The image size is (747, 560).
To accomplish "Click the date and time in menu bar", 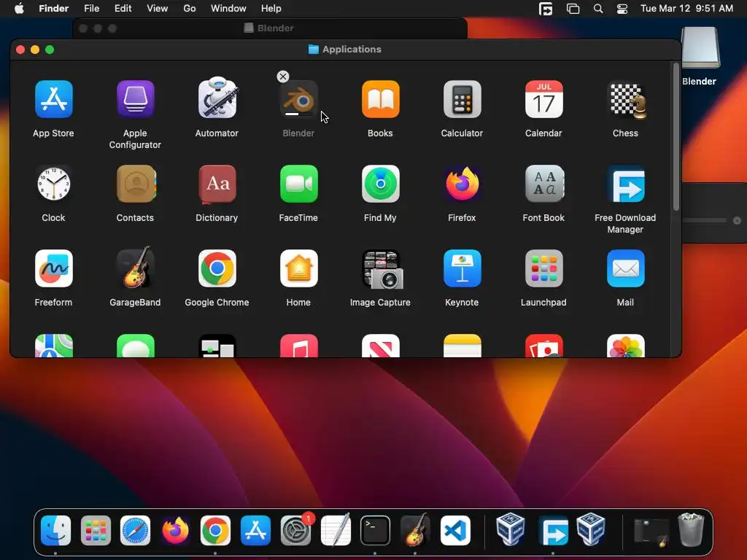I will click(686, 8).
